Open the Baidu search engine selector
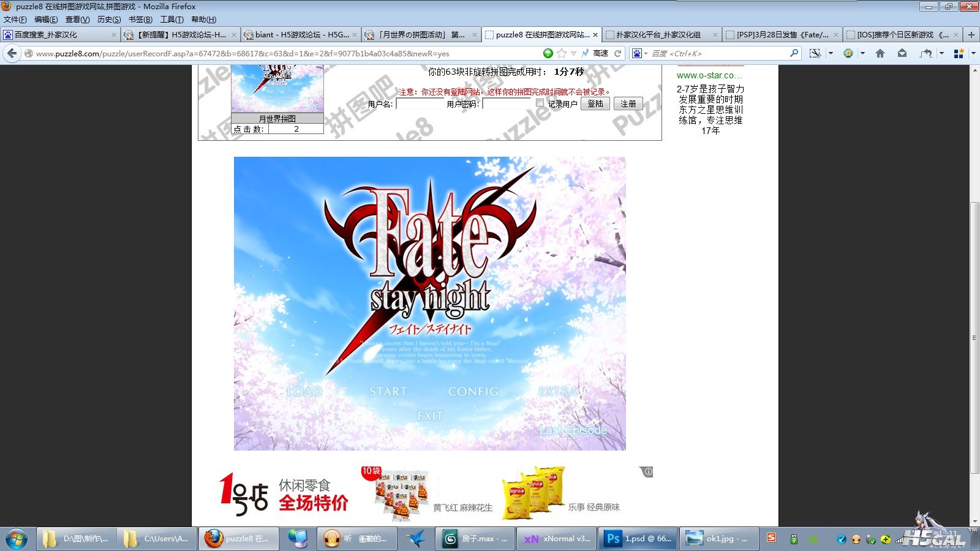The height and width of the screenshot is (551, 980). tap(639, 53)
